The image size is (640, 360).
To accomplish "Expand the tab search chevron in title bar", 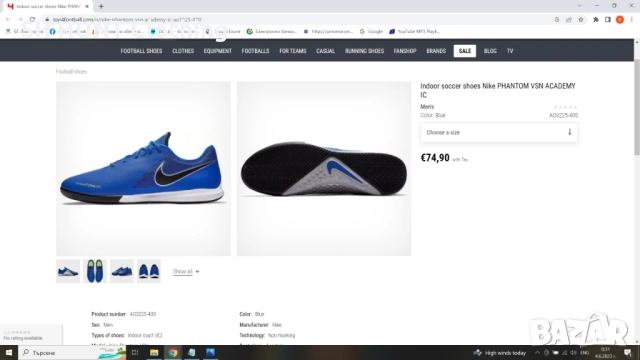I will (x=580, y=6).
